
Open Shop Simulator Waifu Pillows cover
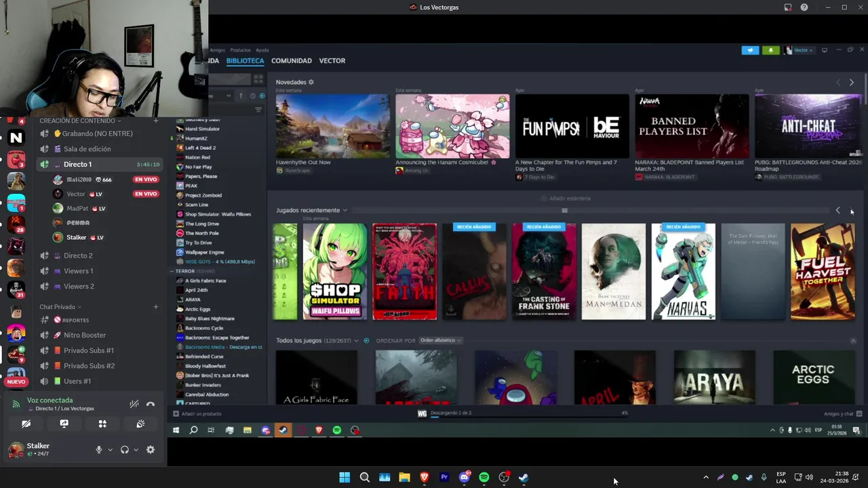click(335, 271)
